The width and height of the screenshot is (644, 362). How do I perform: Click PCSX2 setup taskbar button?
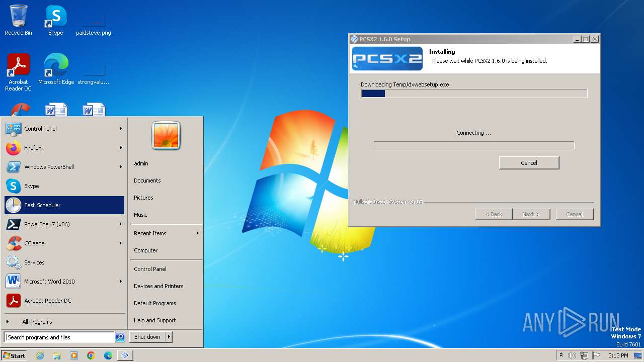(125, 355)
